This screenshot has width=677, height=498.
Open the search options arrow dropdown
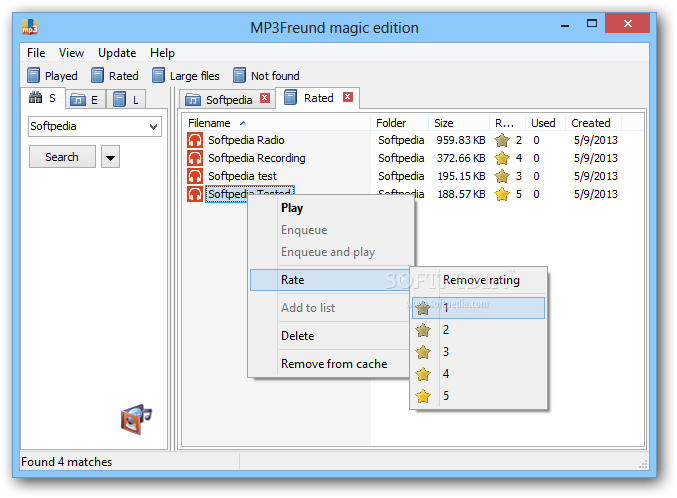pyautogui.click(x=111, y=157)
